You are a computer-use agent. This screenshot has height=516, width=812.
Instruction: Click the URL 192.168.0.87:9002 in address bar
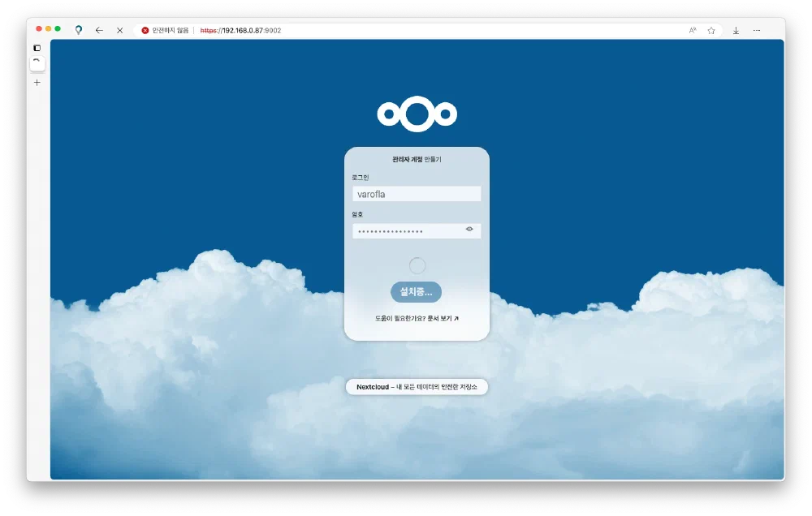coord(240,30)
